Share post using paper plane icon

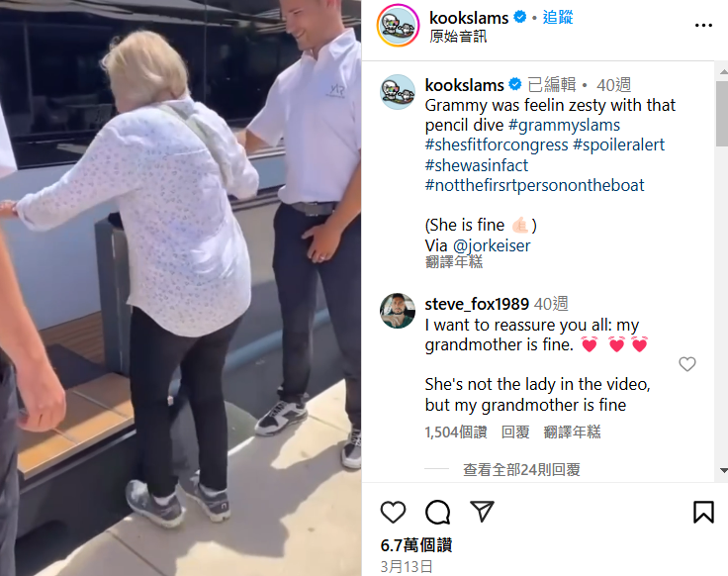tap(482, 511)
